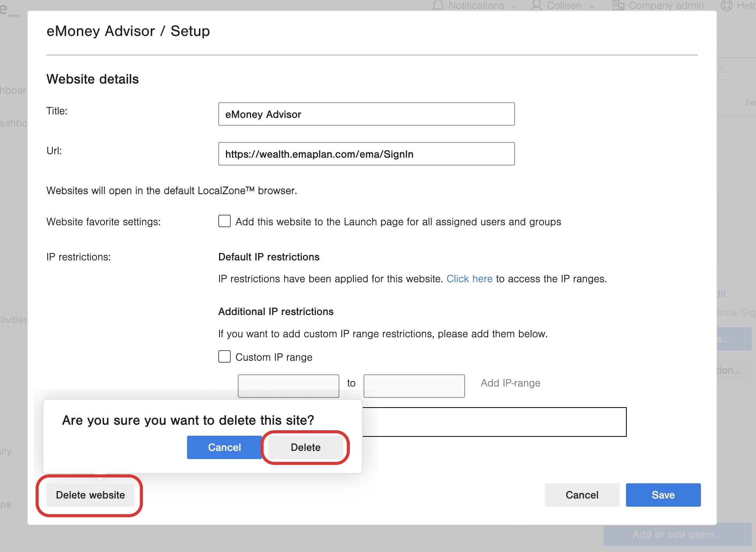Click into the Title field

(x=366, y=114)
